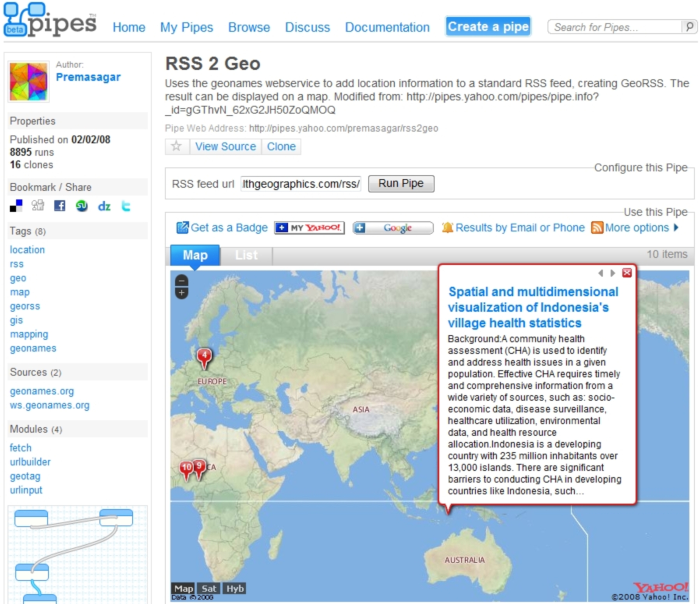Image resolution: width=700 pixels, height=604 pixels.
Task: Open the 'geotag' module link
Action: (x=25, y=476)
